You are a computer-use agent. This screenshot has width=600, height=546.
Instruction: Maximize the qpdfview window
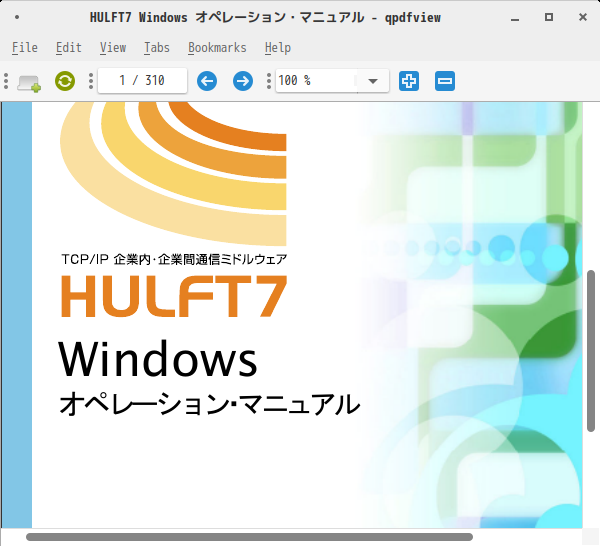(x=549, y=17)
